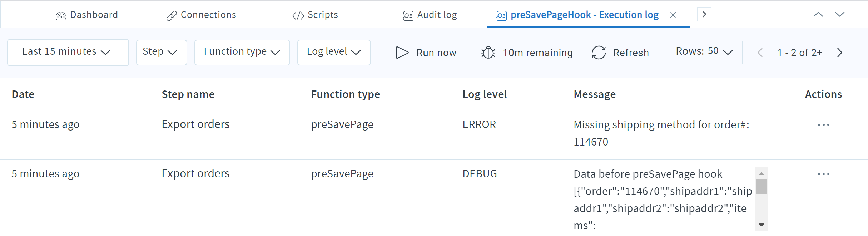Click the 10m remaining debug label
The width and height of the screenshot is (868, 236).
tap(538, 53)
